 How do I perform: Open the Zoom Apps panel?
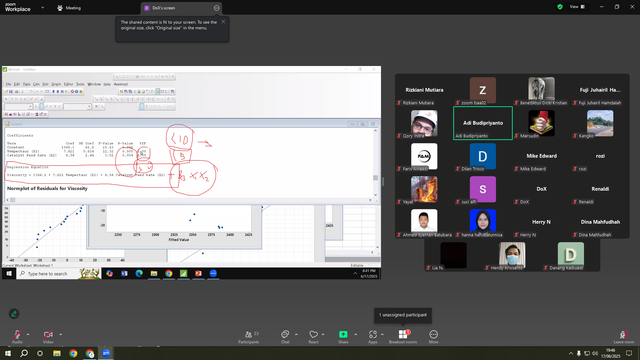373,336
